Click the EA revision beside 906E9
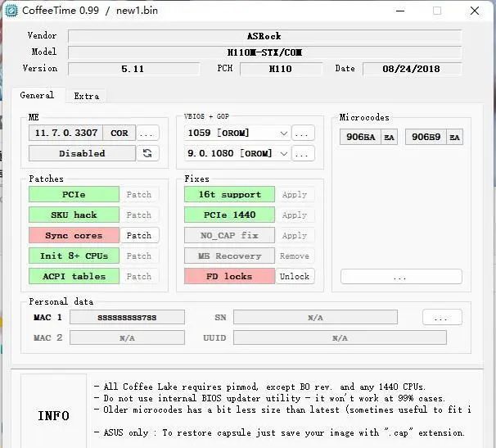Screen dimensions: 496x448 pyautogui.click(x=454, y=137)
